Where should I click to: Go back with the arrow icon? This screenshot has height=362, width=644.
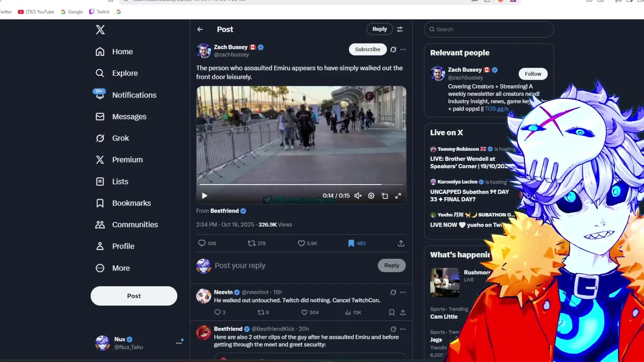(200, 29)
